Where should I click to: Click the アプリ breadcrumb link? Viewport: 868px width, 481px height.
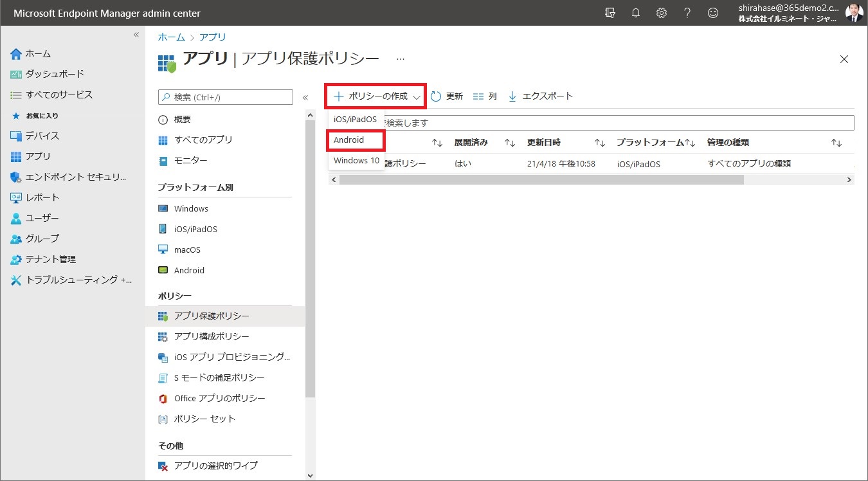pyautogui.click(x=213, y=37)
